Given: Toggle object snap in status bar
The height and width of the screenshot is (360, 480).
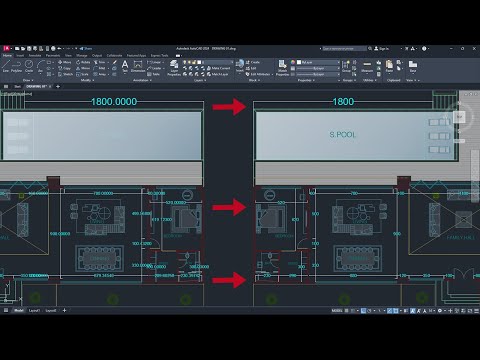Looking at the screenshot, I should (x=396, y=311).
